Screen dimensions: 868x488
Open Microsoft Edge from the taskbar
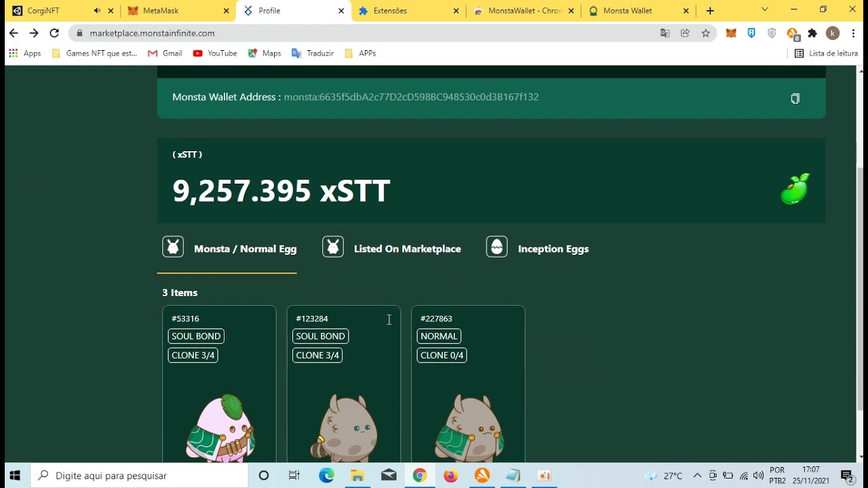click(327, 476)
